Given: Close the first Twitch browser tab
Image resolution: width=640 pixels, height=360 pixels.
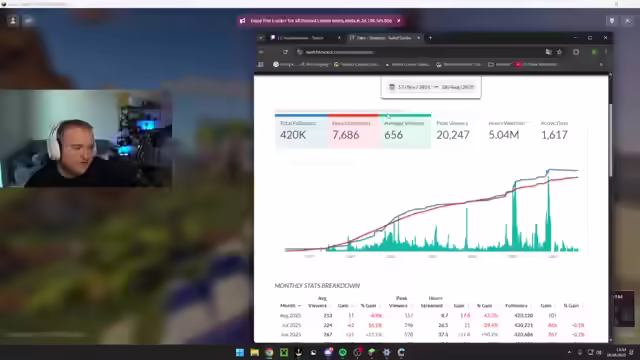Looking at the screenshot, I should [339, 38].
